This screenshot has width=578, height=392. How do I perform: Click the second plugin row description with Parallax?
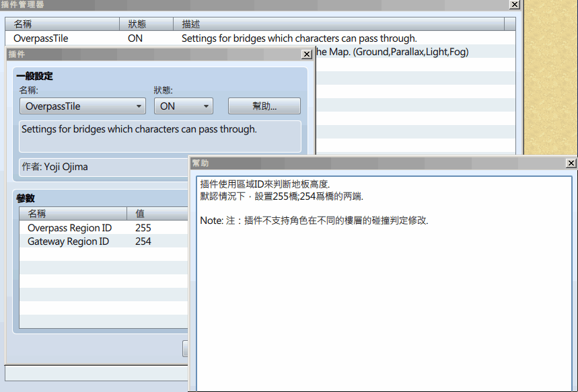coord(392,52)
